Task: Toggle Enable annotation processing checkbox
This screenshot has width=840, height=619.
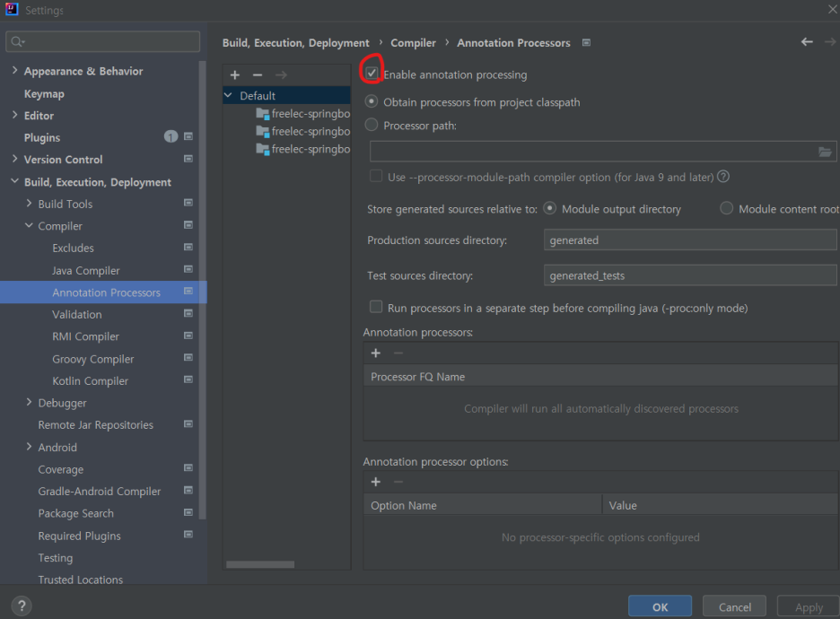Action: [372, 73]
